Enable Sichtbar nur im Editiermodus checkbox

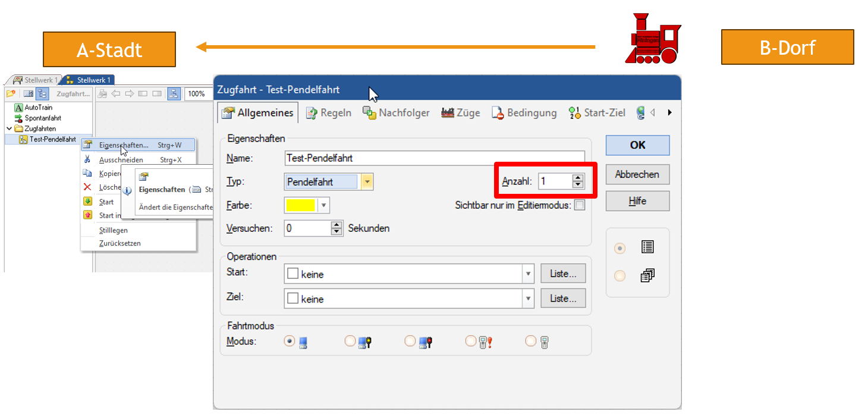(x=579, y=205)
